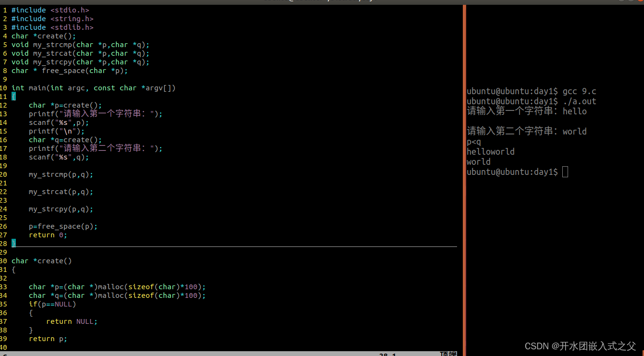The width and height of the screenshot is (644, 356).
Task: Click the blinking terminal cursor block
Action: [565, 172]
